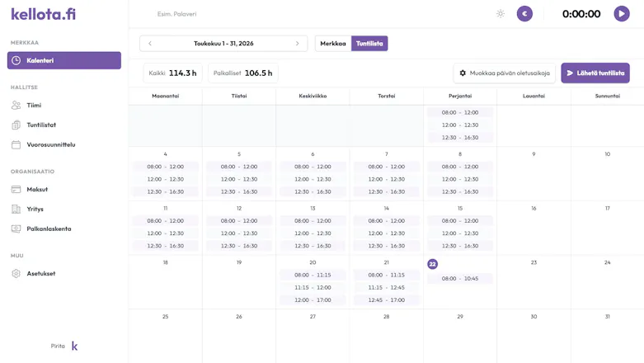Go to previous month arrow
The width and height of the screenshot is (644, 363).
point(150,43)
